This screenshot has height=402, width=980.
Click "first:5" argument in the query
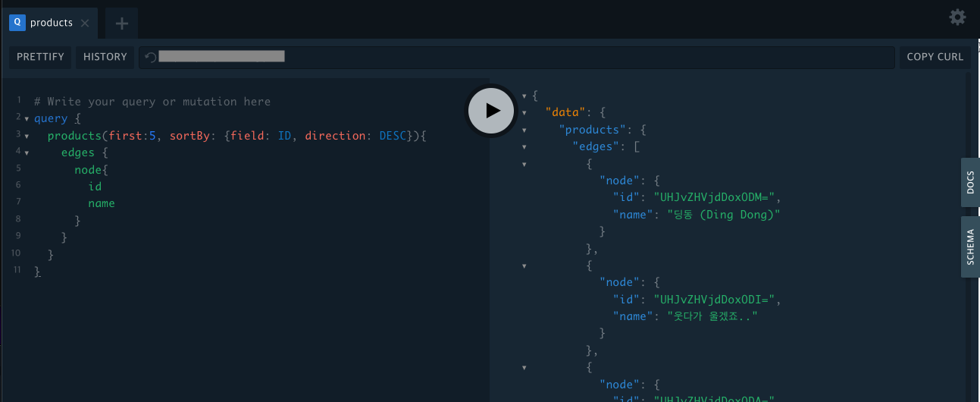tap(133, 136)
